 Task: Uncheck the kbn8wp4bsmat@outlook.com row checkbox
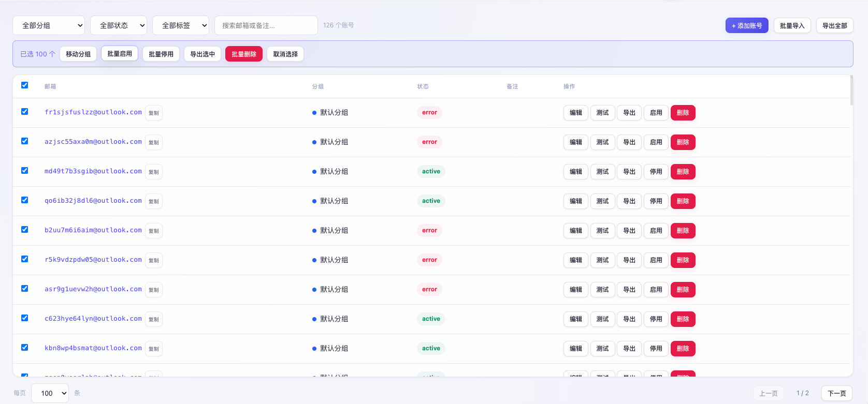(x=24, y=347)
